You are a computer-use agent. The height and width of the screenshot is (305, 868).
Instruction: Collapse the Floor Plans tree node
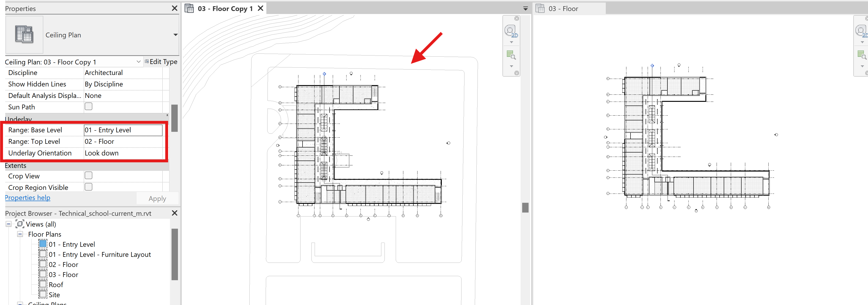pyautogui.click(x=20, y=234)
